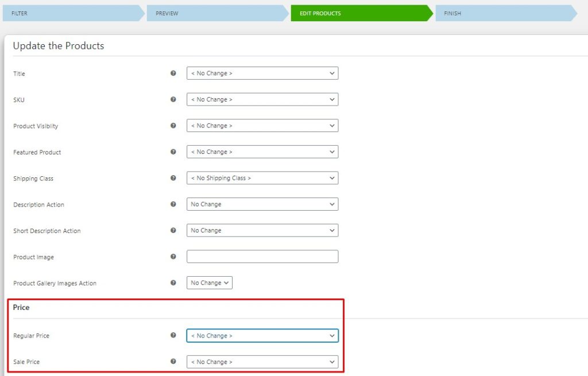
Task: Click the help icon for Shipping Class
Action: (x=173, y=178)
